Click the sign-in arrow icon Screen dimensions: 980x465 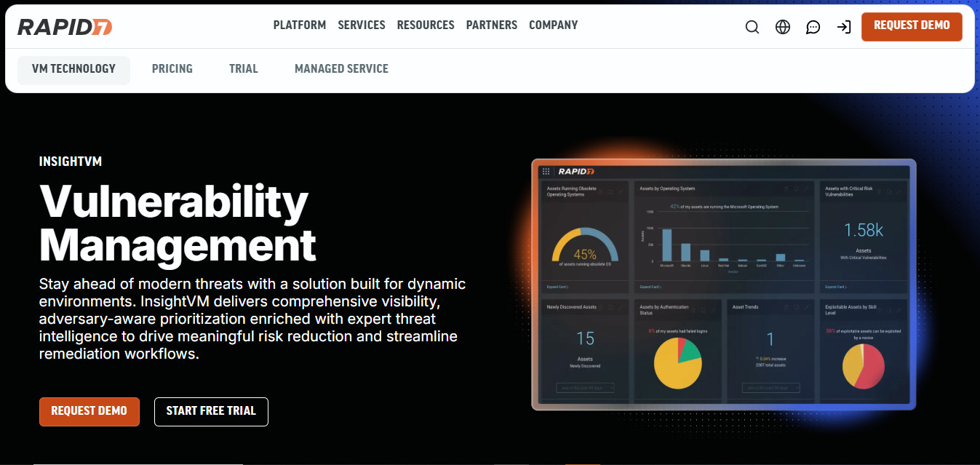pos(843,26)
